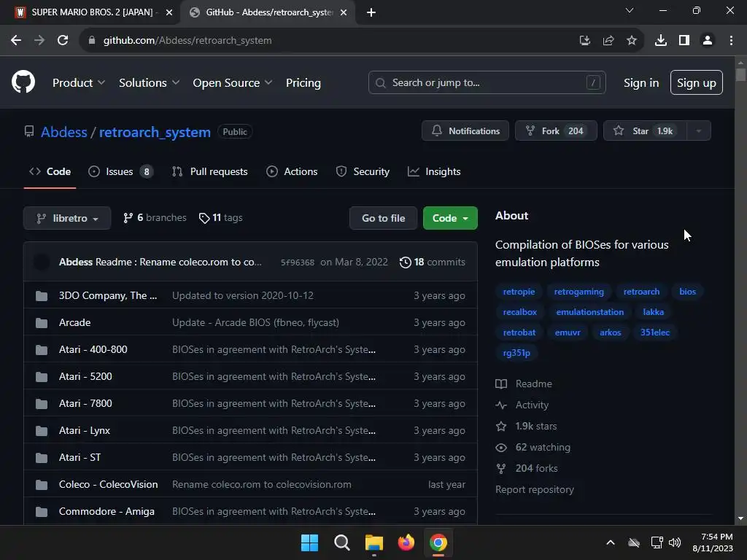Expand the Solutions menu

pos(149,83)
